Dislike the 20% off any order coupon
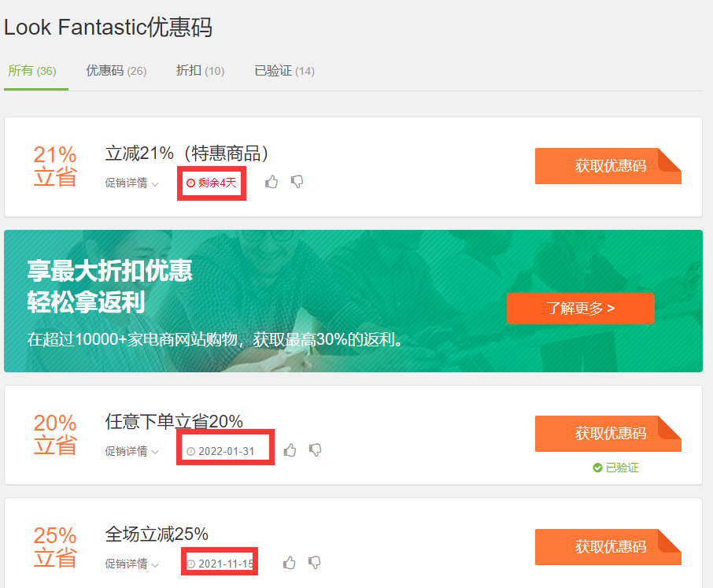This screenshot has width=713, height=588. coord(315,450)
